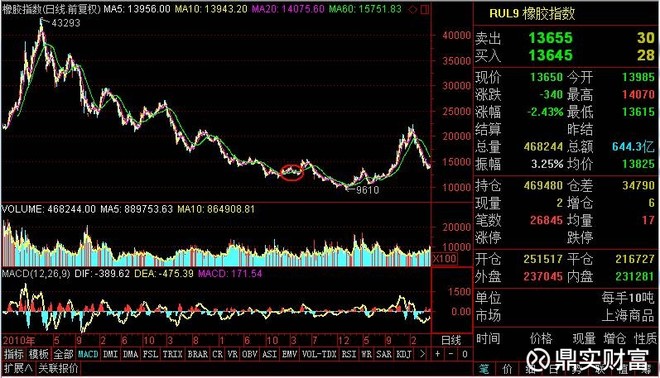Click the 最高 value 14070

pyautogui.click(x=638, y=94)
